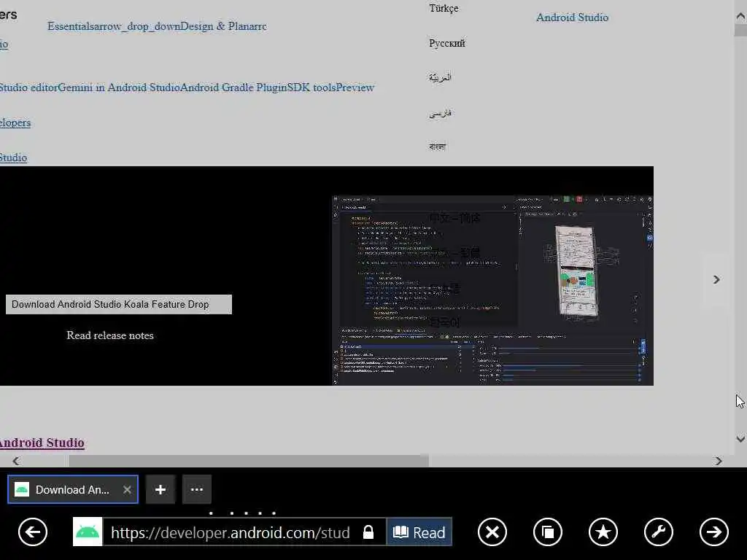Click horizontal scrollbar left arrow
Viewport: 747px width, 560px height.
coord(16,461)
